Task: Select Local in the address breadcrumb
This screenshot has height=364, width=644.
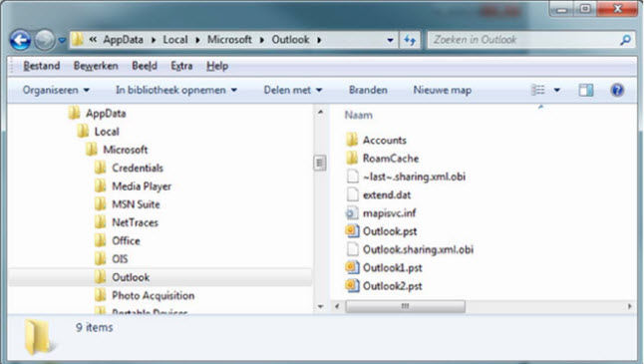Action: (x=175, y=40)
